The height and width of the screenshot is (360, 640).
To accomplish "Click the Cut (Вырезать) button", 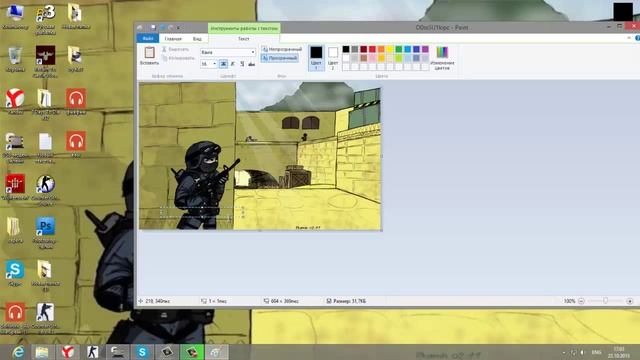I will pyautogui.click(x=175, y=49).
